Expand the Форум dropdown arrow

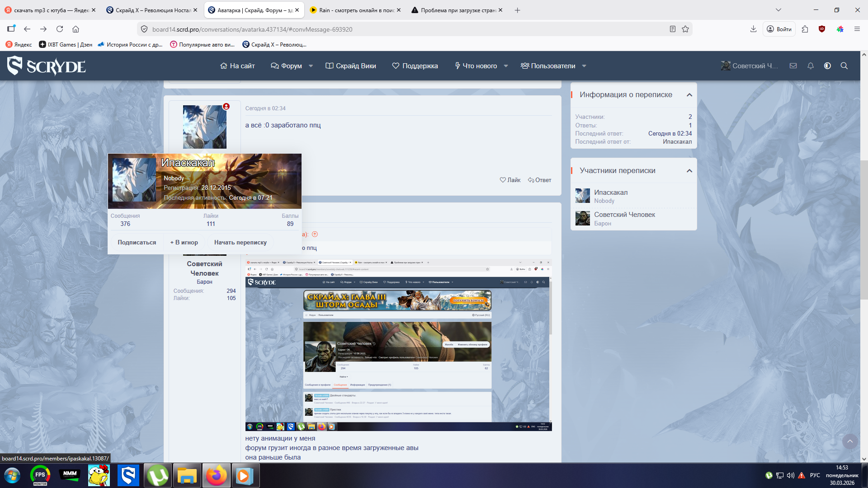click(311, 66)
